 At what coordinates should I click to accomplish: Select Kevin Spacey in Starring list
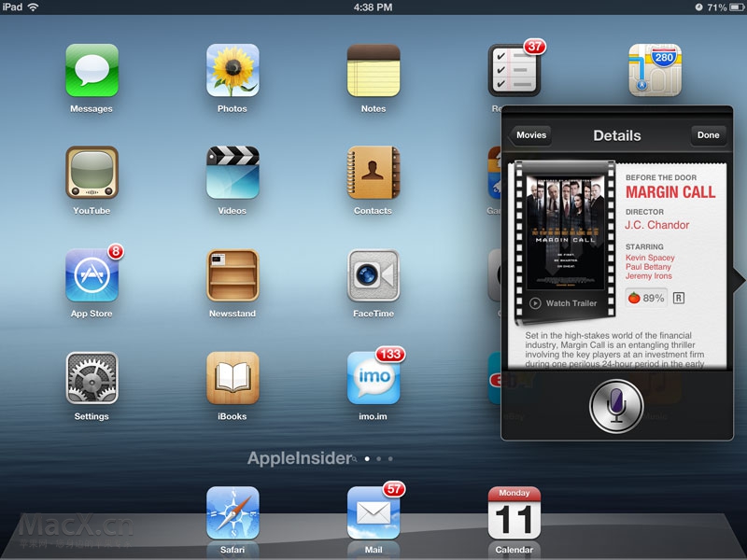[x=650, y=258]
